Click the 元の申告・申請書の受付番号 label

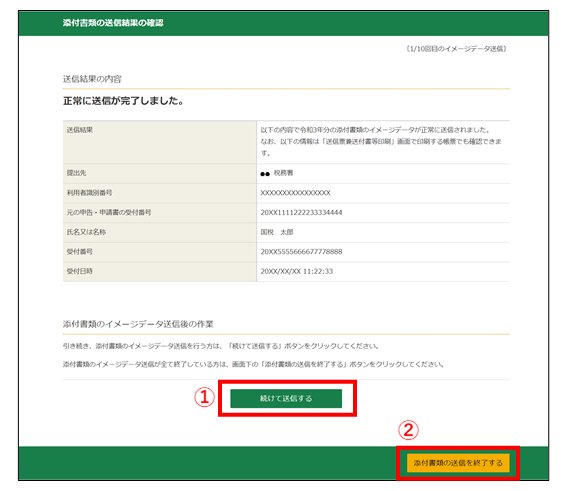pos(109,212)
